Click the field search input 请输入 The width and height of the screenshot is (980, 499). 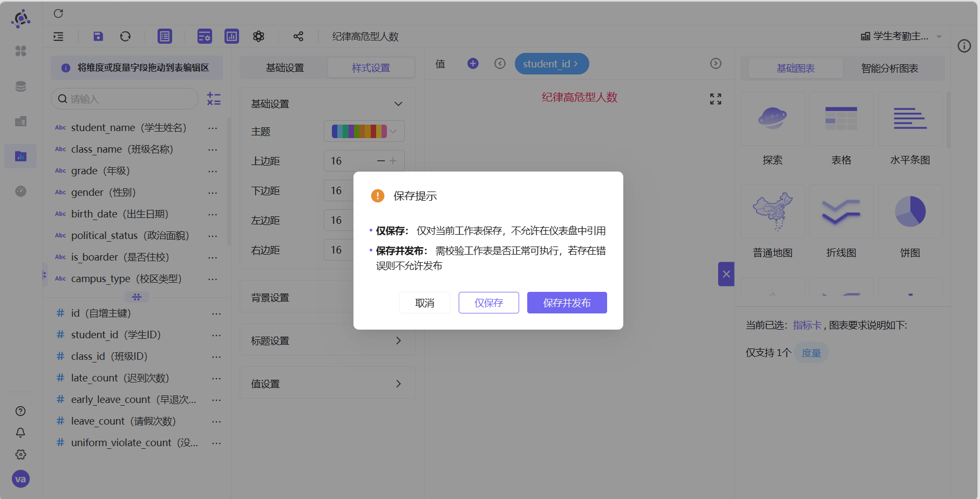click(125, 99)
